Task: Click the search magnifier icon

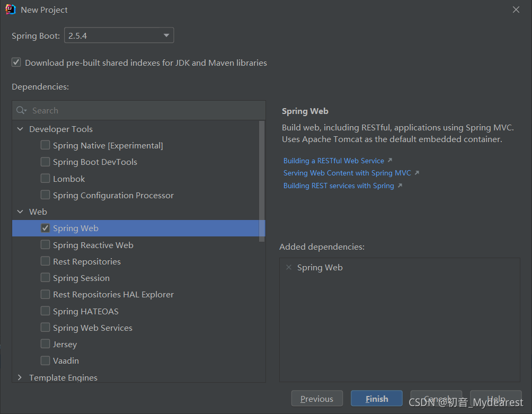Action: point(21,110)
